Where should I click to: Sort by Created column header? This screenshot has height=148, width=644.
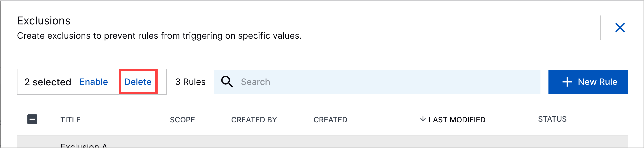[x=330, y=120]
